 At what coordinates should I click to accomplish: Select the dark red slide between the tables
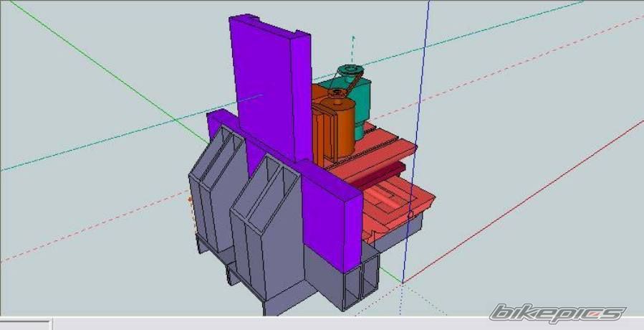coord(382,175)
